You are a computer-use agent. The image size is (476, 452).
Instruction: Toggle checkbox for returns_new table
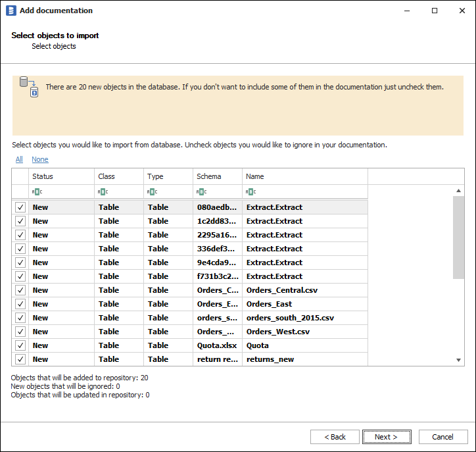click(20, 359)
